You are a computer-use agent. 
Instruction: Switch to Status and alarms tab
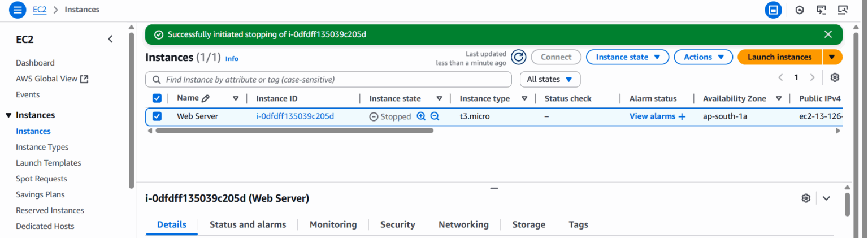point(248,224)
